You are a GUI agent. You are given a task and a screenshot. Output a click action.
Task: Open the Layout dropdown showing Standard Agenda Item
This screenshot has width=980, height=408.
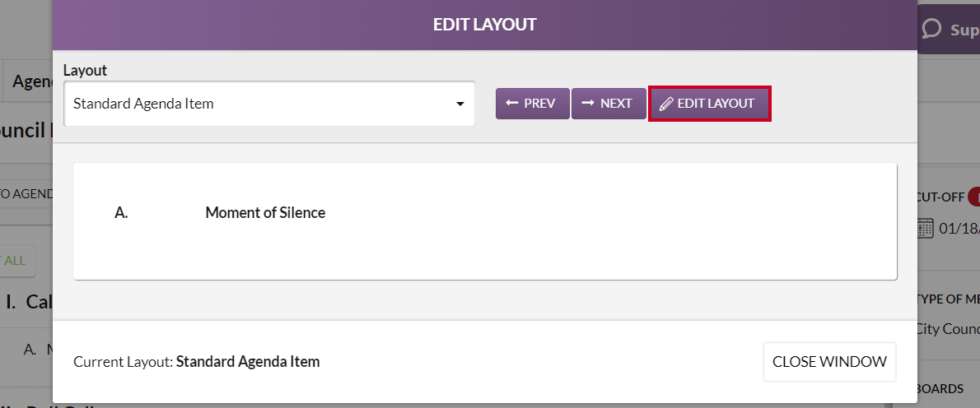pos(268,104)
